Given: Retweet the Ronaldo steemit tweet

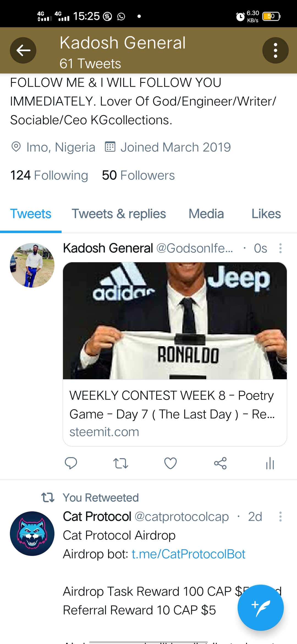Looking at the screenshot, I should tap(121, 463).
